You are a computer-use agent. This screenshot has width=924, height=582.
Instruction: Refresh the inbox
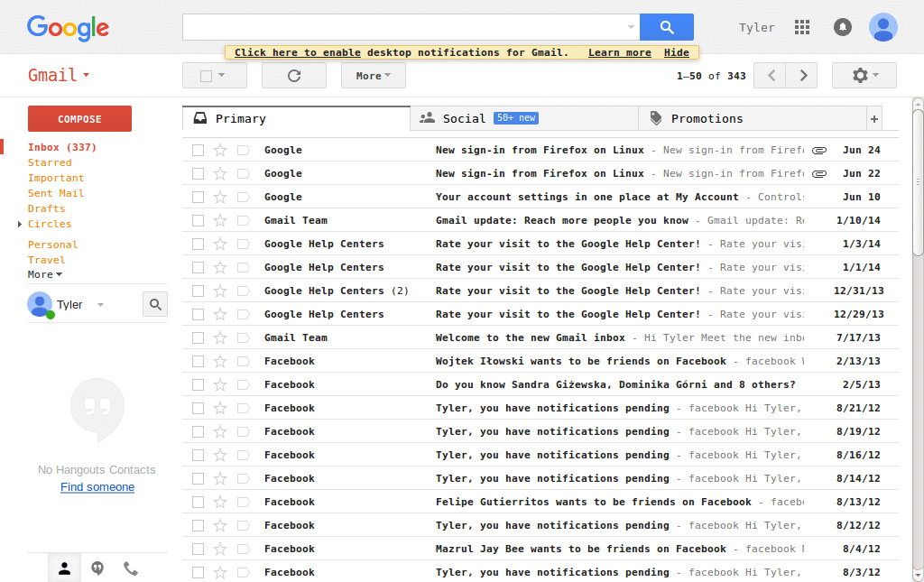[294, 76]
